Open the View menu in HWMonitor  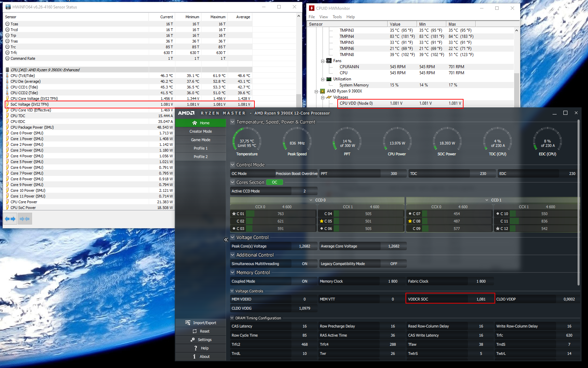pyautogui.click(x=324, y=17)
